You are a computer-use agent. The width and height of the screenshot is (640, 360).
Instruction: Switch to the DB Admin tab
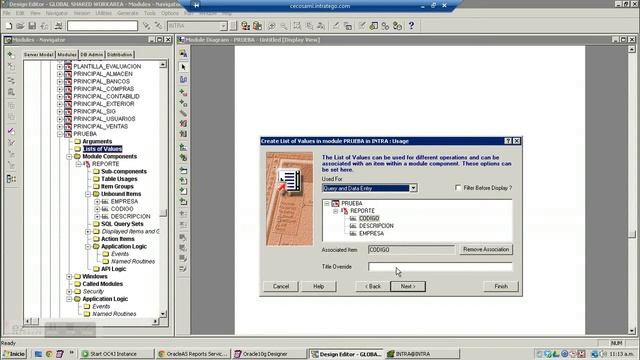click(91, 54)
